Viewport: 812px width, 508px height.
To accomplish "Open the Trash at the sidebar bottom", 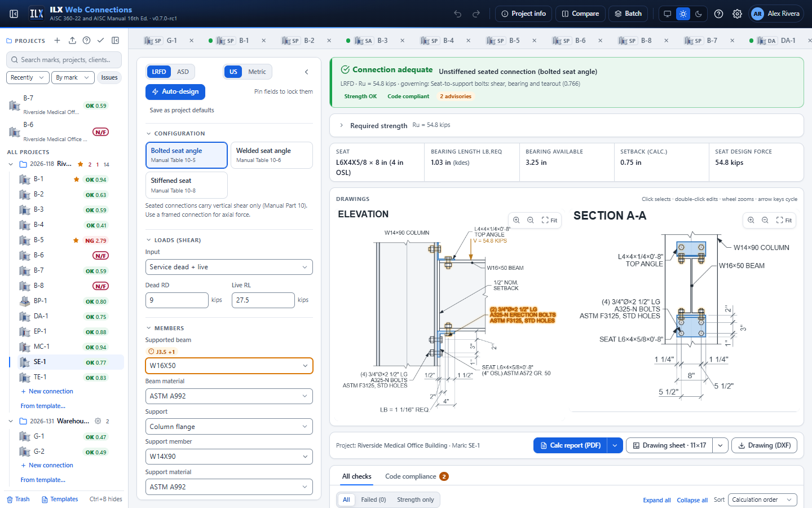I will point(18,499).
